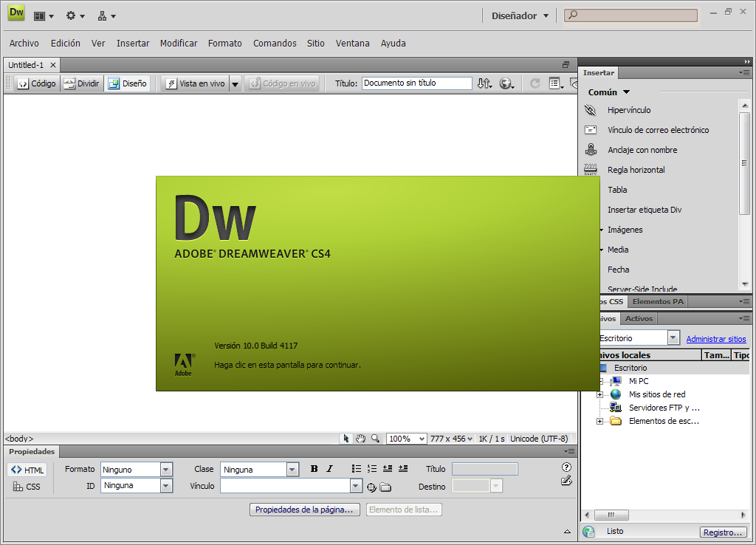Switch to Código view
The width and height of the screenshot is (756, 545).
click(x=37, y=83)
